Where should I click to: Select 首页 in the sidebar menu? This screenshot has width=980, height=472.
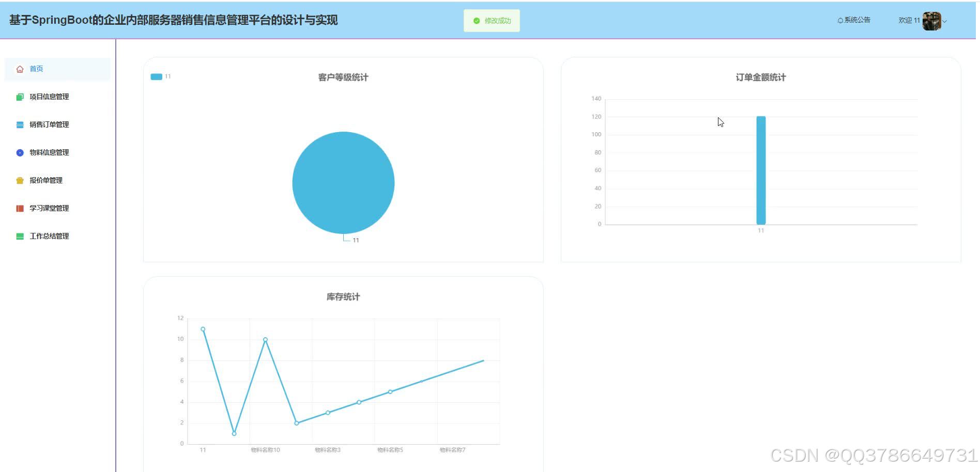pos(36,69)
